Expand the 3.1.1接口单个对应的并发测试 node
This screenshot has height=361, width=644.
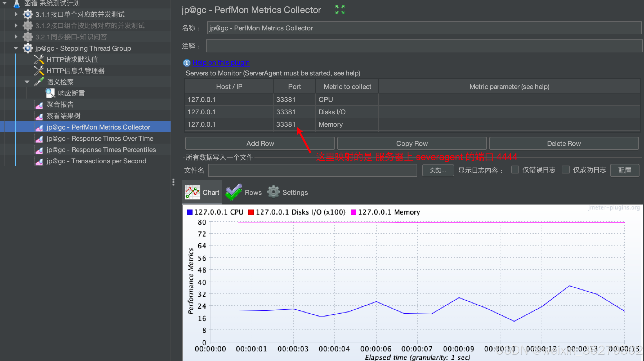[x=16, y=14]
